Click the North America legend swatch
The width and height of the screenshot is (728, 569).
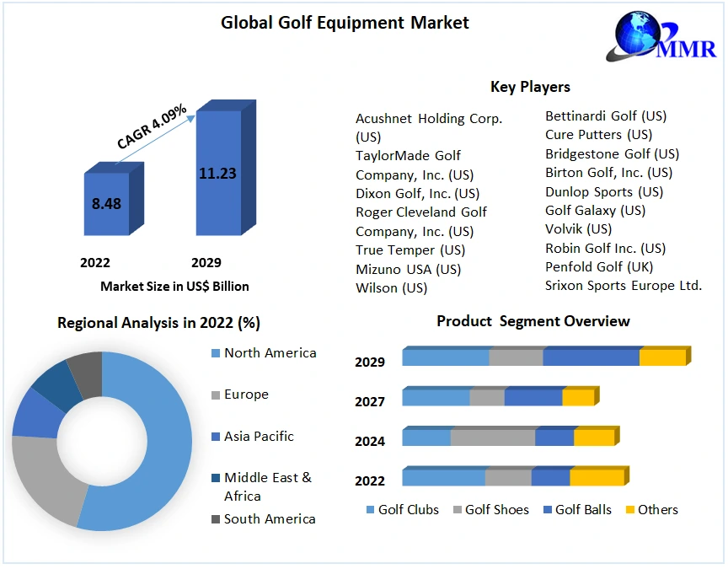coord(215,353)
